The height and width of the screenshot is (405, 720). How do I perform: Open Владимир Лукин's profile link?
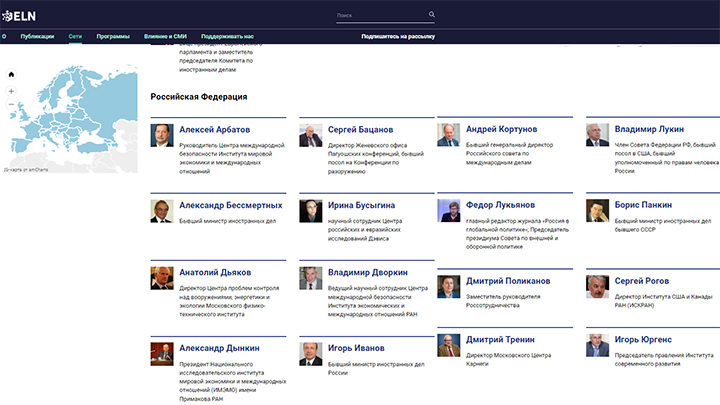click(x=650, y=130)
